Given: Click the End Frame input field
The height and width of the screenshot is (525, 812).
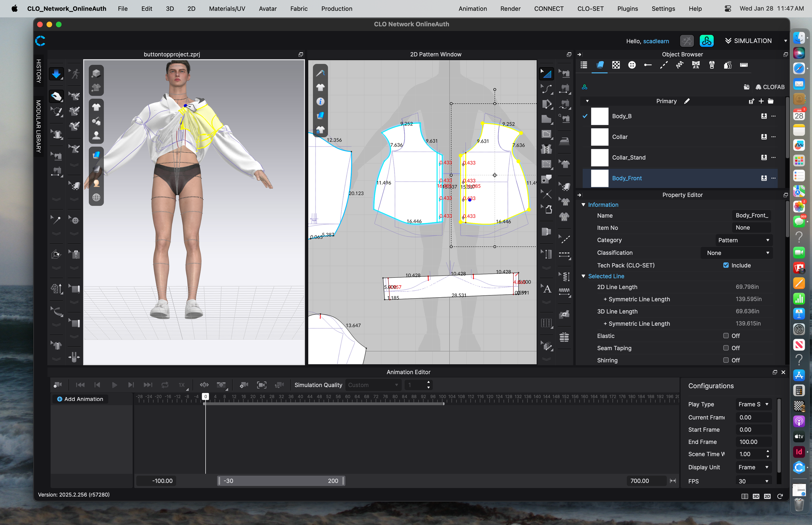Looking at the screenshot, I should 754,442.
